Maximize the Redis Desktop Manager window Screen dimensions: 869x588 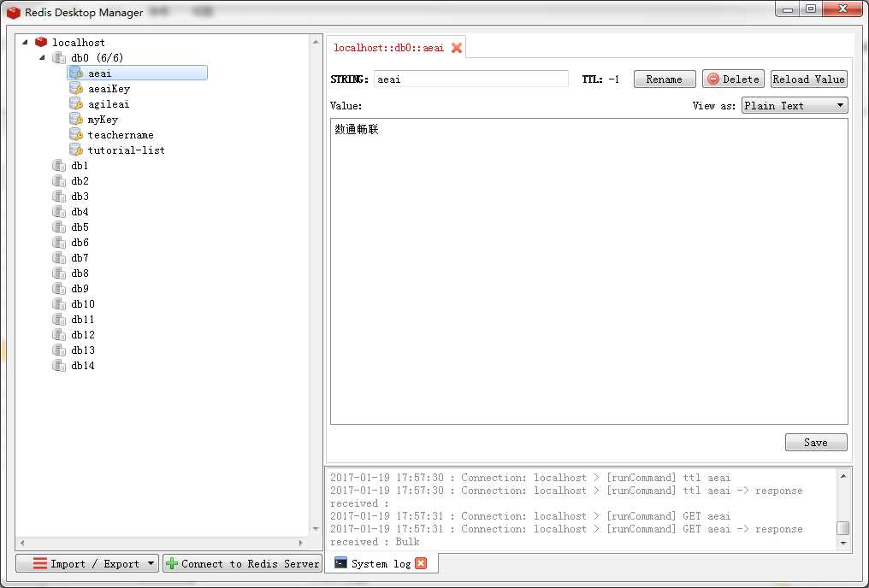click(x=811, y=9)
